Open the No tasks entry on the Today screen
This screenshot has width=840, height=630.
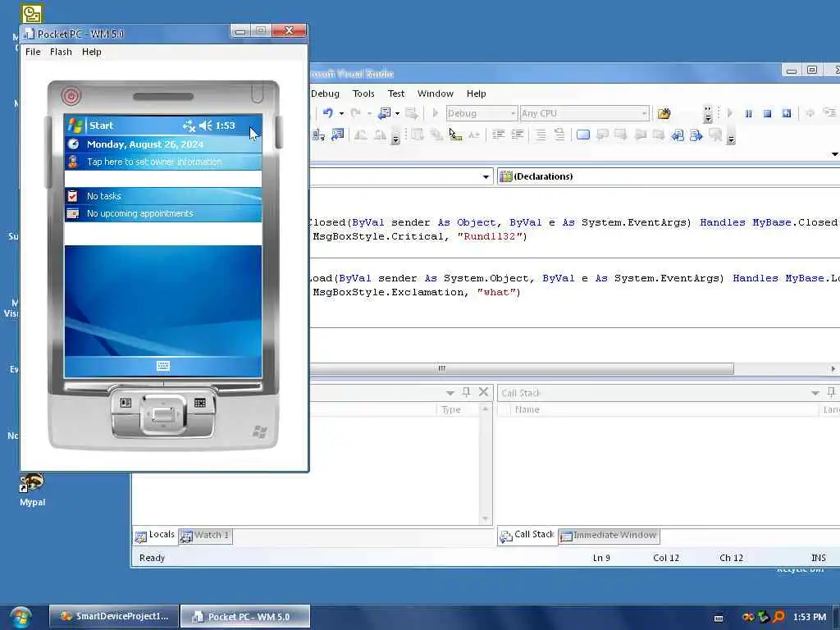[x=163, y=196]
